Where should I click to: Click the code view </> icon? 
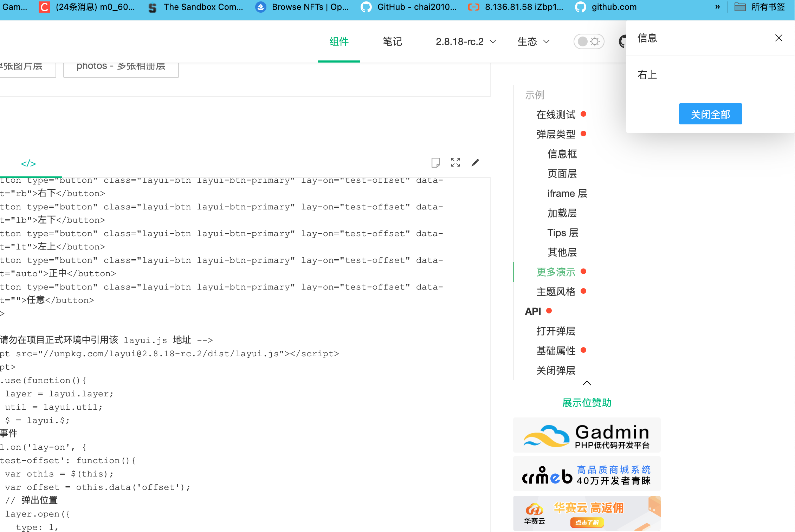point(28,163)
